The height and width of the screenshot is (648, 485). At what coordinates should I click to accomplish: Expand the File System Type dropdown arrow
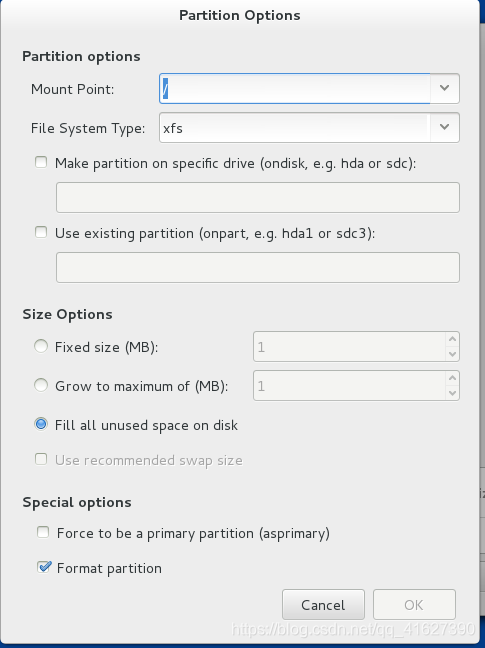pos(445,127)
